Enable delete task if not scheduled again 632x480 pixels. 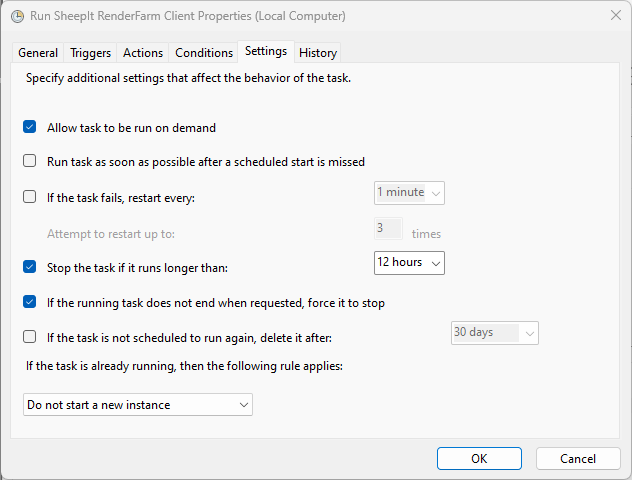(x=29, y=337)
